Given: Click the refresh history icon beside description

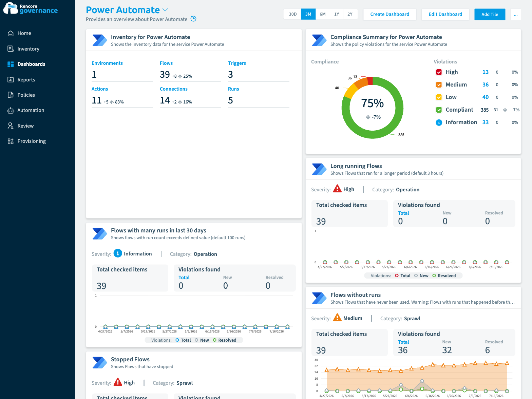Looking at the screenshot, I should click(193, 19).
